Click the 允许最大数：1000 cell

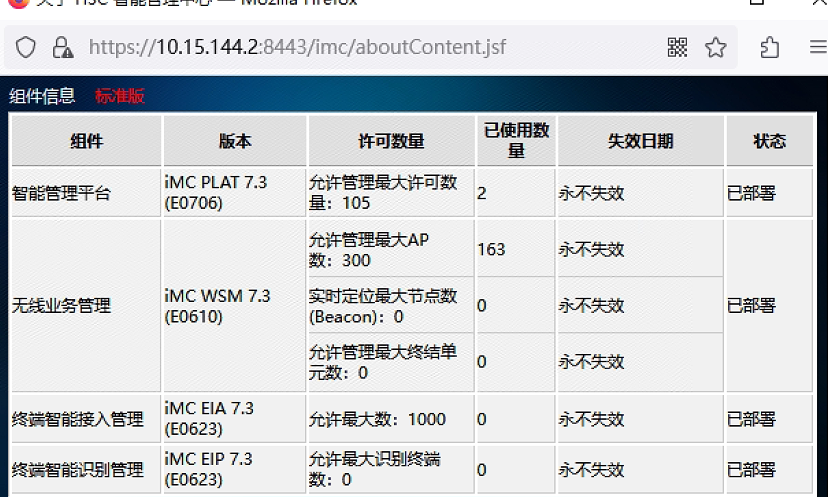point(391,418)
